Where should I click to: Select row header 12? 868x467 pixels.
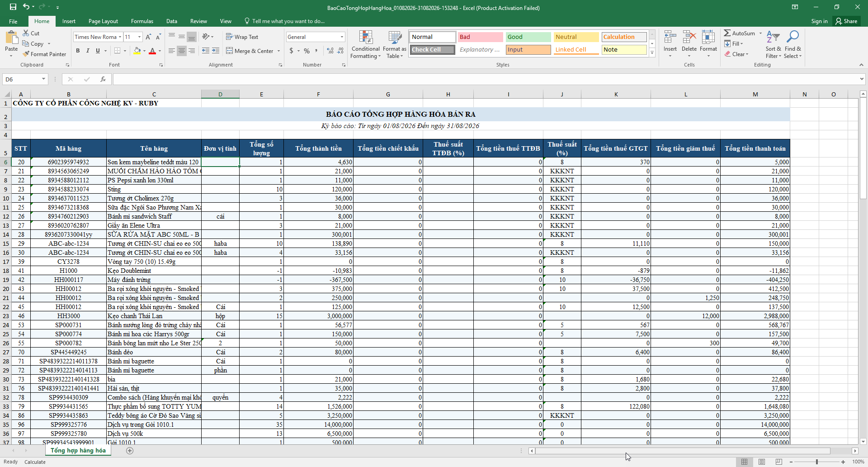coord(6,216)
